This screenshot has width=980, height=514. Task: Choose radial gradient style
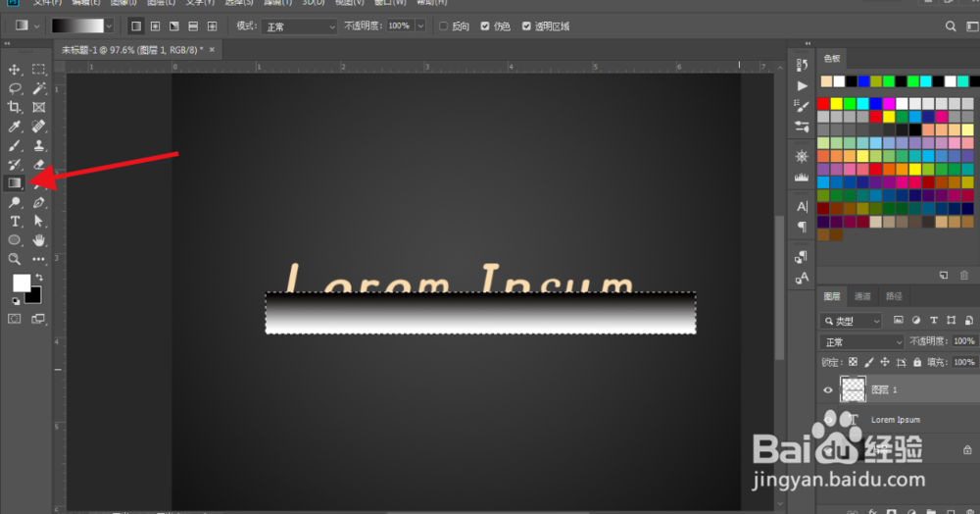coord(155,26)
